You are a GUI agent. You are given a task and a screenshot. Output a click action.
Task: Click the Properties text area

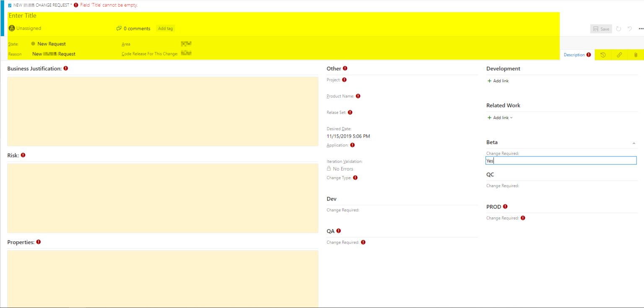coord(163,279)
